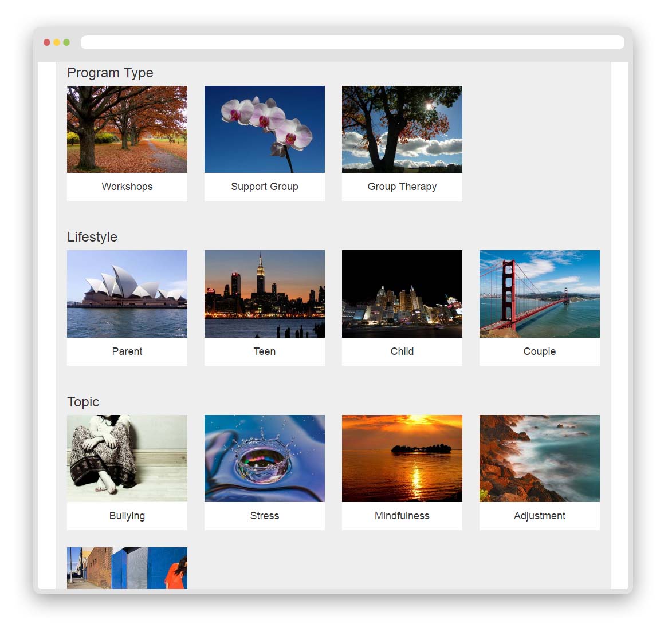Viewport: 672px width, 636px height.
Task: Open the Bullying seated person thumbnail
Action: pos(127,459)
